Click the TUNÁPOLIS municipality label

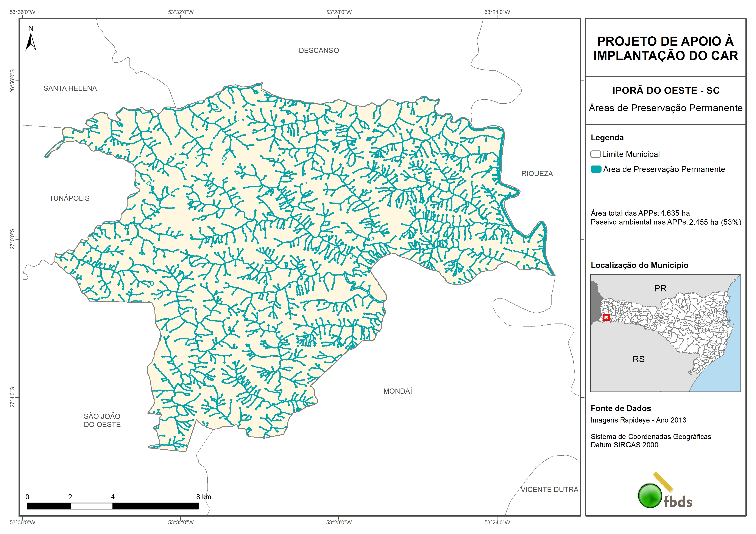click(69, 198)
